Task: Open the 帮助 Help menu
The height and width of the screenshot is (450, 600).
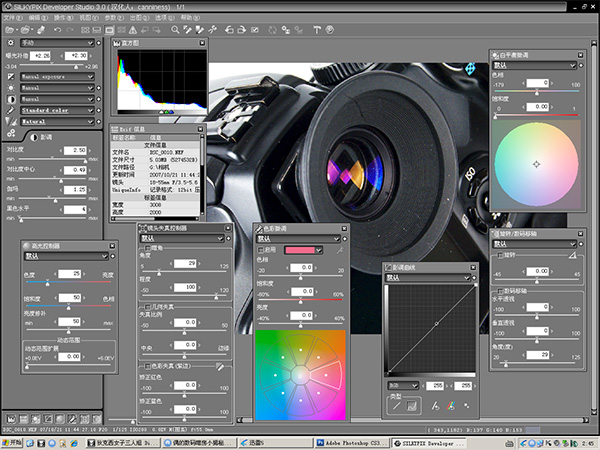Action: [x=190, y=18]
